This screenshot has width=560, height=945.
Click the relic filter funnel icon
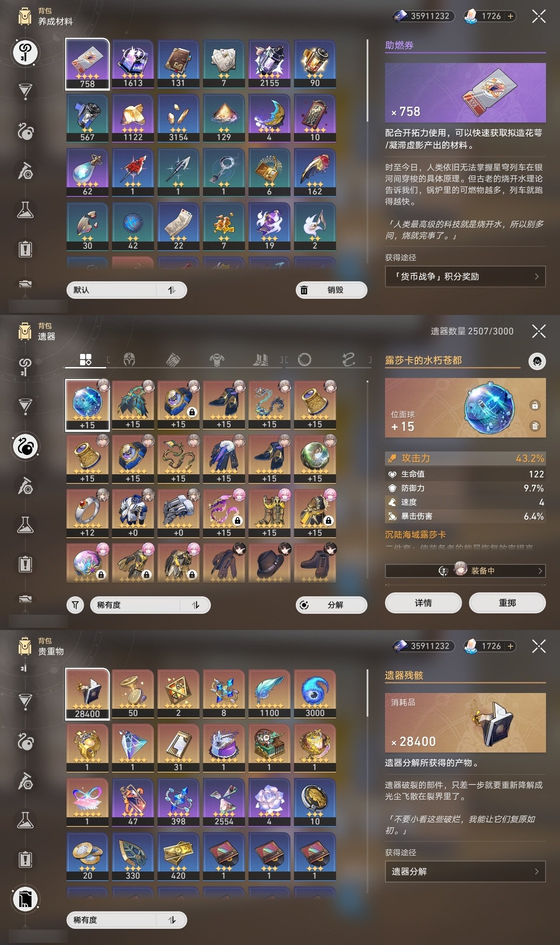pos(75,605)
